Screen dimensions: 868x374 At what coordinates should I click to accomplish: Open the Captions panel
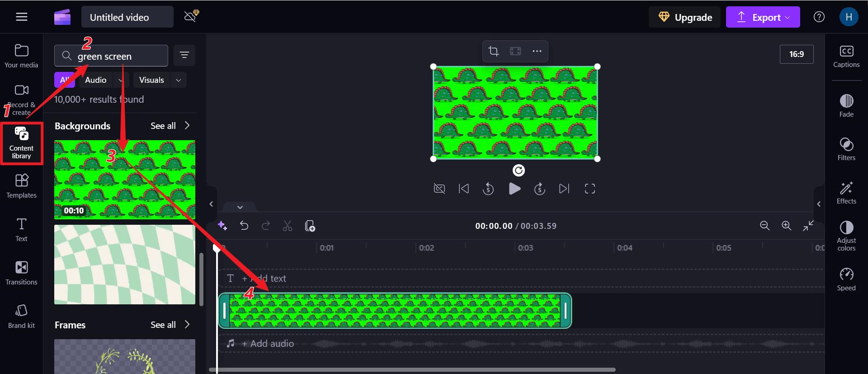click(846, 56)
